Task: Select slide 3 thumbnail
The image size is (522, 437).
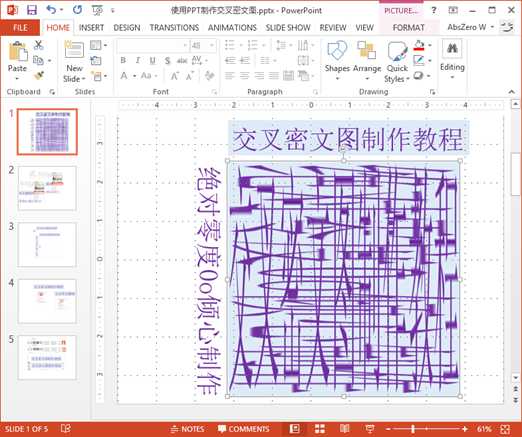Action: (x=47, y=245)
